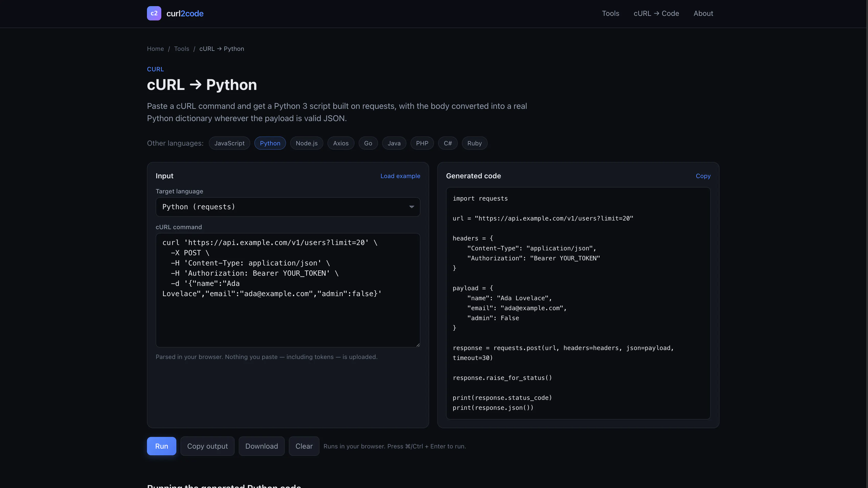The width and height of the screenshot is (868, 488).
Task: Click the Clear button
Action: (x=304, y=446)
